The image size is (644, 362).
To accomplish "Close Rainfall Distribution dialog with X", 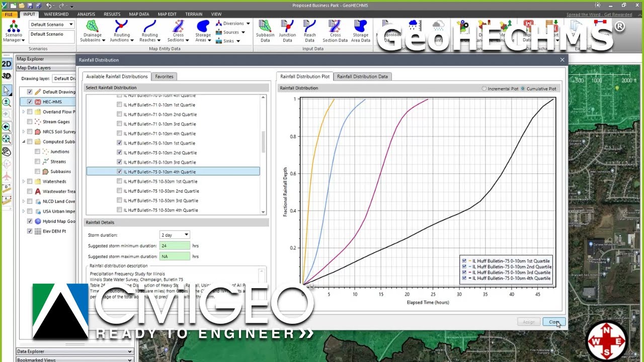I will 562,60.
